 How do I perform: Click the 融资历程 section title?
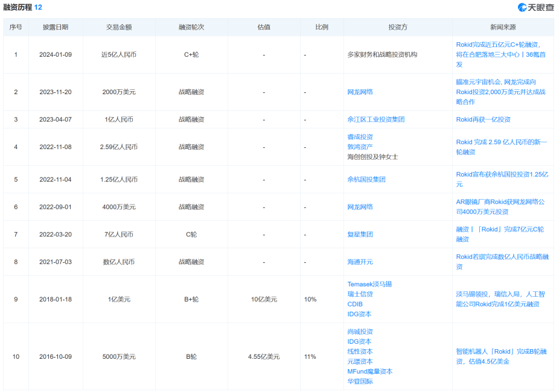(18, 7)
